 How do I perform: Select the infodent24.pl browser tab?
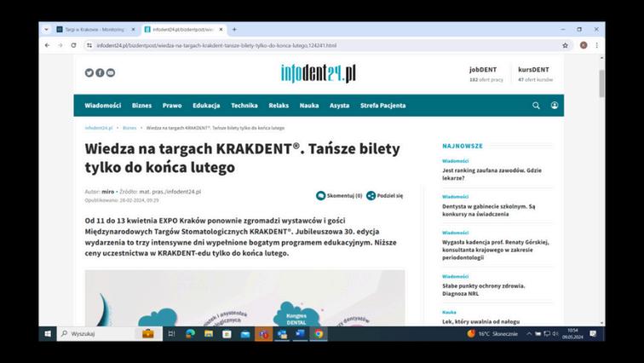tap(184, 30)
